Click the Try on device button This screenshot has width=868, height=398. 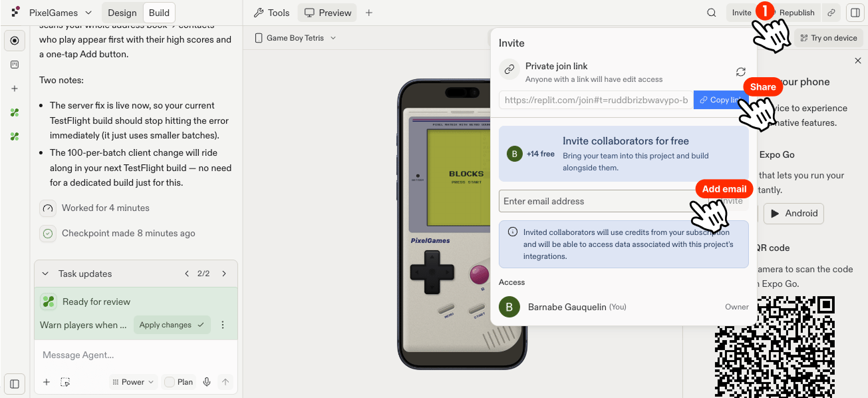click(829, 38)
